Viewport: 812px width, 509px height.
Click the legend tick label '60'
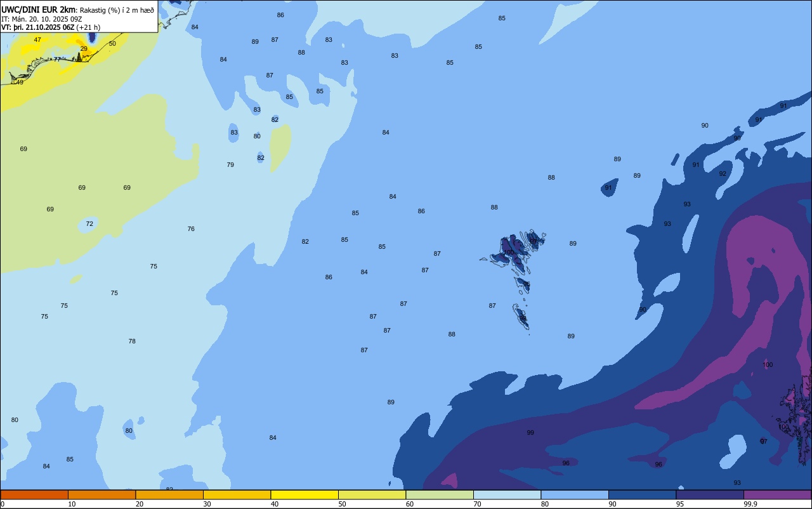click(x=410, y=504)
